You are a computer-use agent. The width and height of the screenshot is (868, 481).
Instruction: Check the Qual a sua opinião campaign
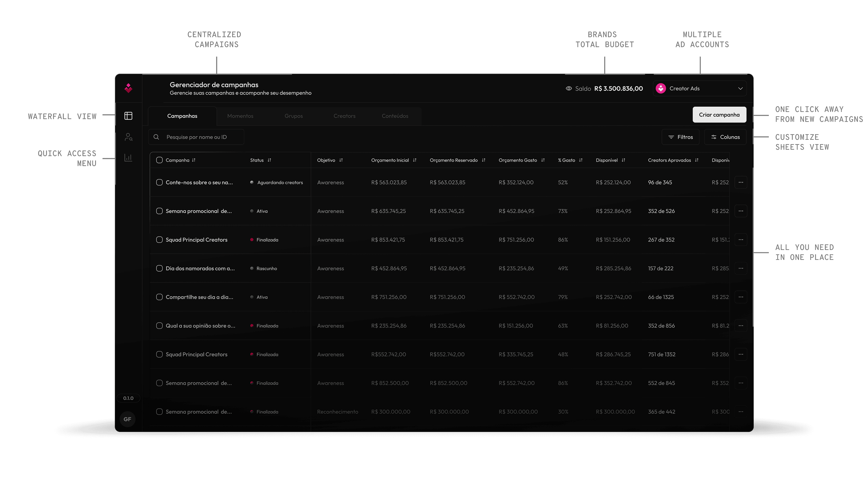tap(159, 326)
